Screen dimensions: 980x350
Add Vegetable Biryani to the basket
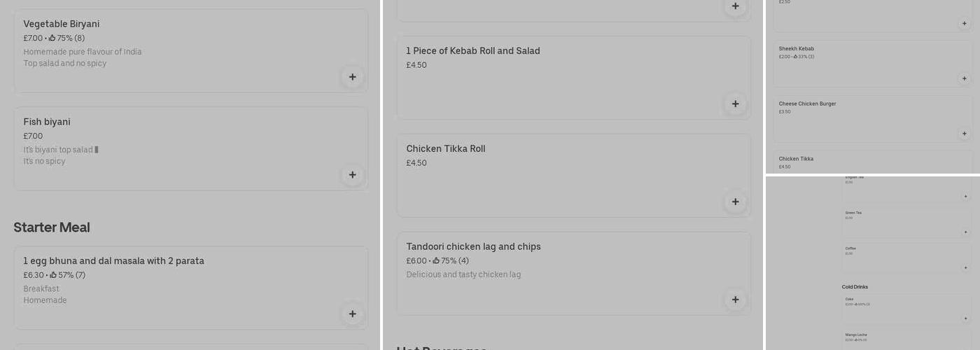(x=352, y=77)
